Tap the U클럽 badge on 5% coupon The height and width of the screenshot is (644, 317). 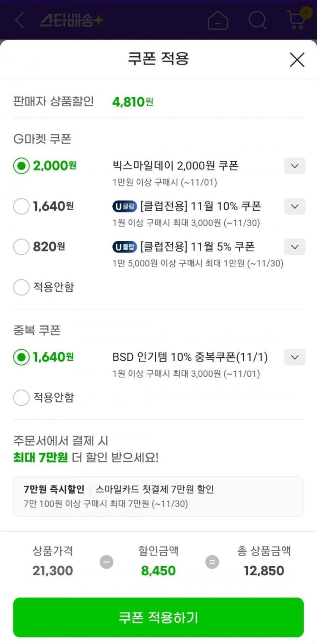tap(125, 247)
